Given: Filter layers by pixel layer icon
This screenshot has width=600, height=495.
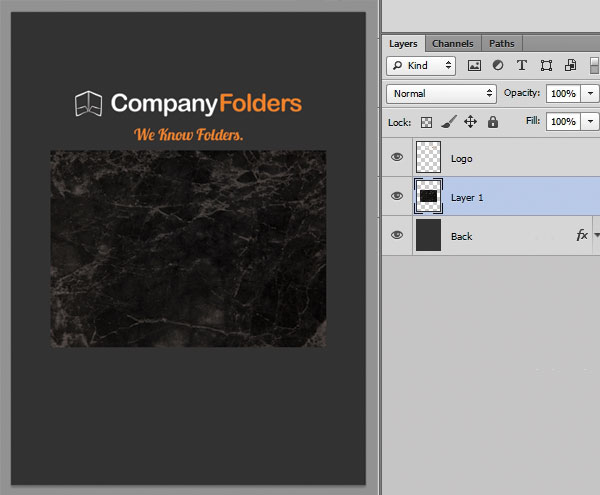Looking at the screenshot, I should click(474, 65).
